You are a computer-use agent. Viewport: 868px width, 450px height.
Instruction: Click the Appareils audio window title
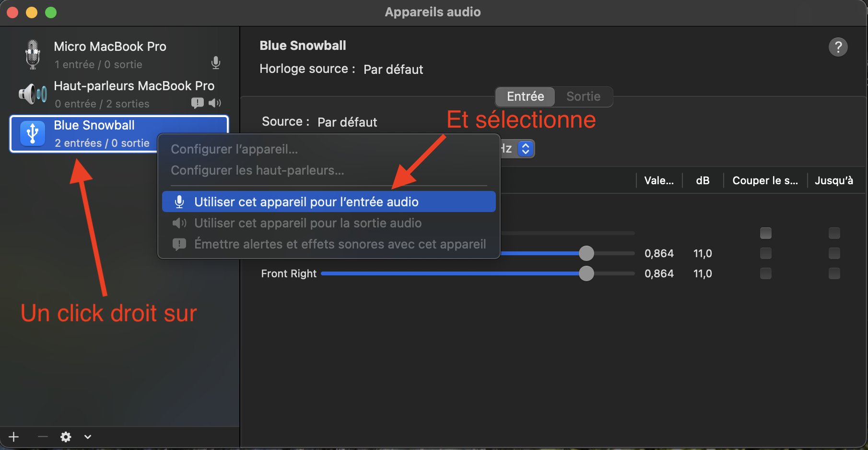click(x=433, y=12)
